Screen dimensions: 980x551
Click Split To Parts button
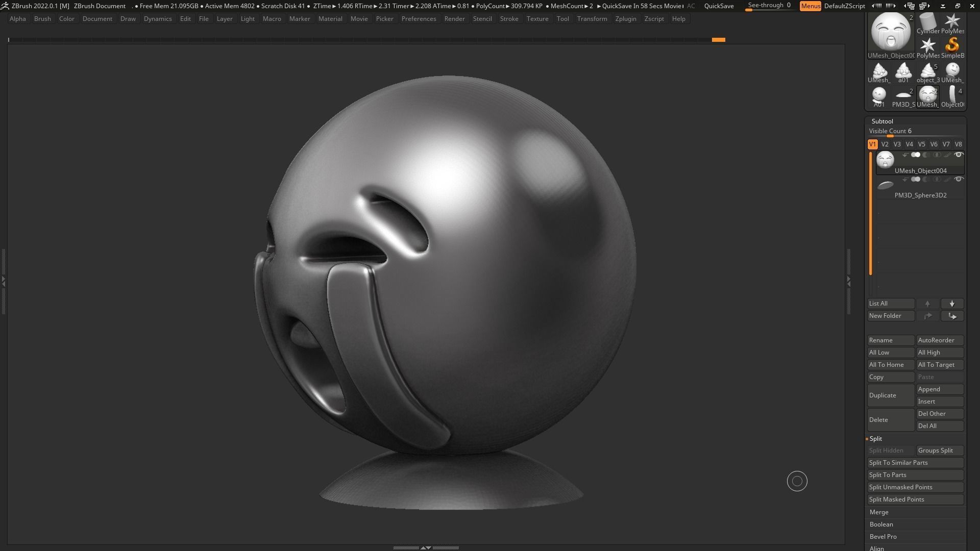pos(915,475)
